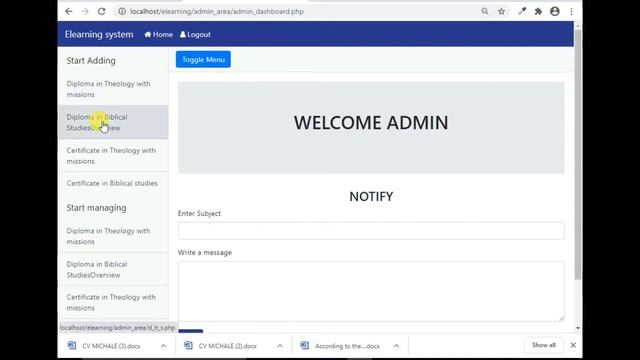The height and width of the screenshot is (360, 640).
Task: Open Certificate in Theology with missions under Start Adding
Action: click(x=113, y=156)
